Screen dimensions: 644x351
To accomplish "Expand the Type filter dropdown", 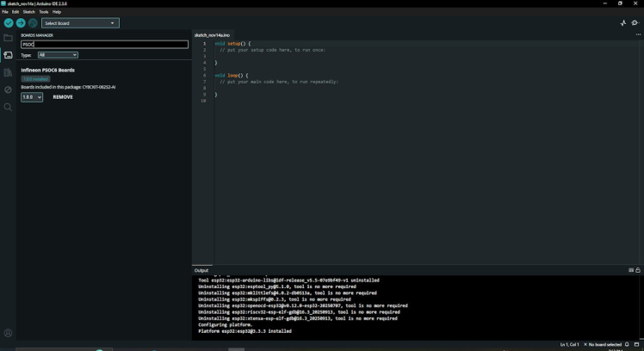I will click(x=58, y=55).
